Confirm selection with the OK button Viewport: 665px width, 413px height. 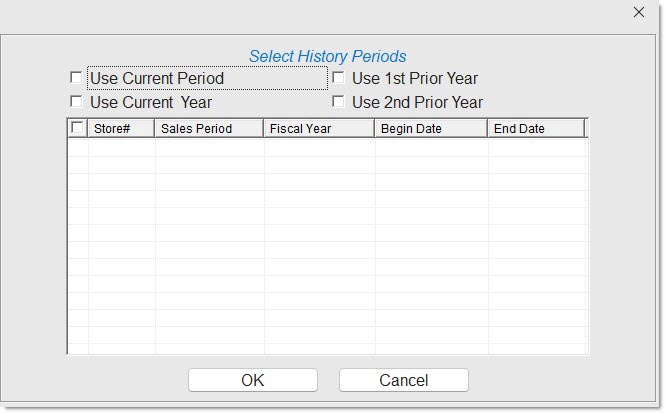(x=253, y=380)
